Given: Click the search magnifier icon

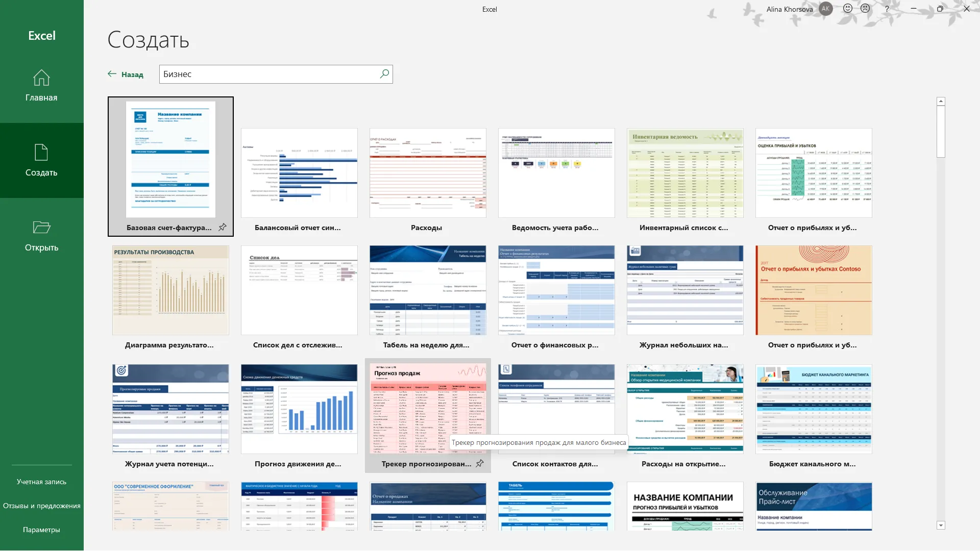Looking at the screenshot, I should 384,74.
